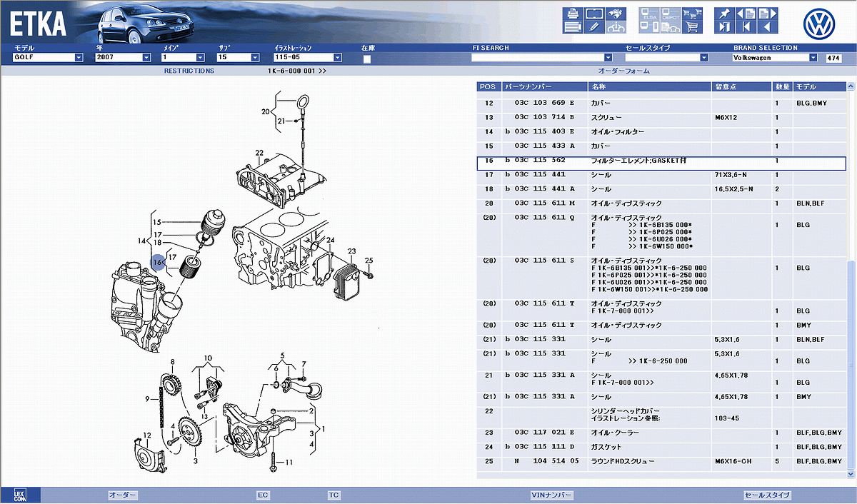857x504 pixels.
Task: Open the 年 dropdown showing 2007
Action: point(123,58)
